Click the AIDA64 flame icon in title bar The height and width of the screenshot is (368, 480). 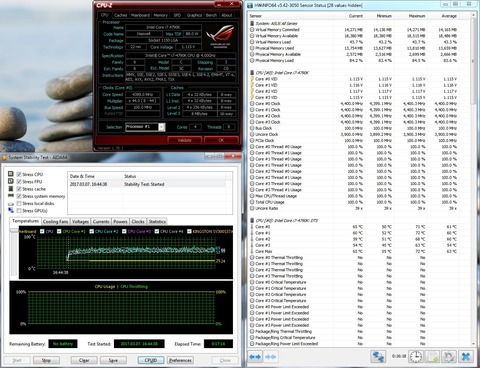[x=4, y=157]
